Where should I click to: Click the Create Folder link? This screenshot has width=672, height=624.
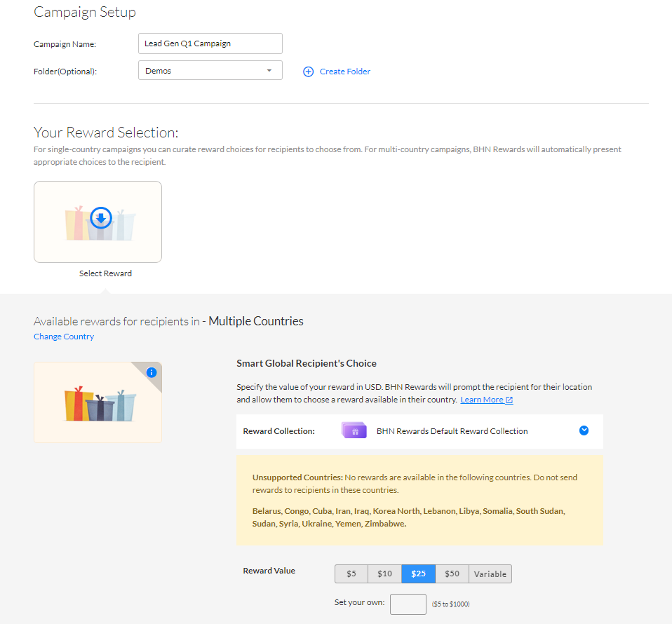pos(344,72)
